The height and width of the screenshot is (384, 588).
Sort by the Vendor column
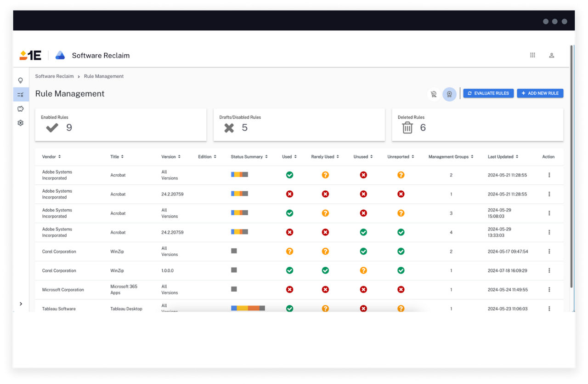click(x=51, y=157)
